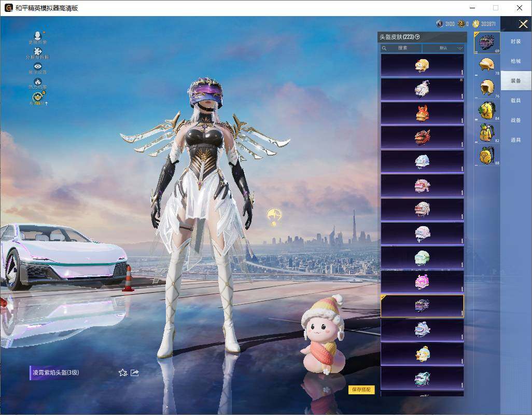Open the 战备 tab
532x415 pixels.
[516, 120]
